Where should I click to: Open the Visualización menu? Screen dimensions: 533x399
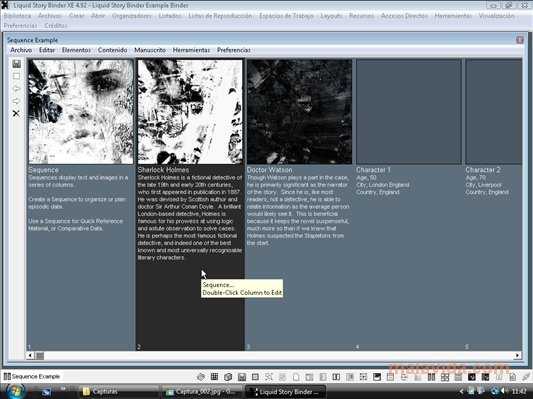click(496, 16)
